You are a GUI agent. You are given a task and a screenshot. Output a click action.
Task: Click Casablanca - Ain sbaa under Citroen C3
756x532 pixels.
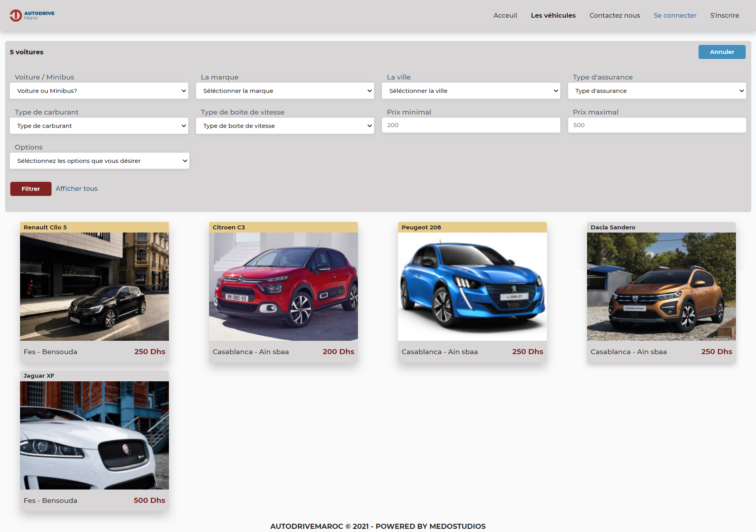[x=251, y=352]
